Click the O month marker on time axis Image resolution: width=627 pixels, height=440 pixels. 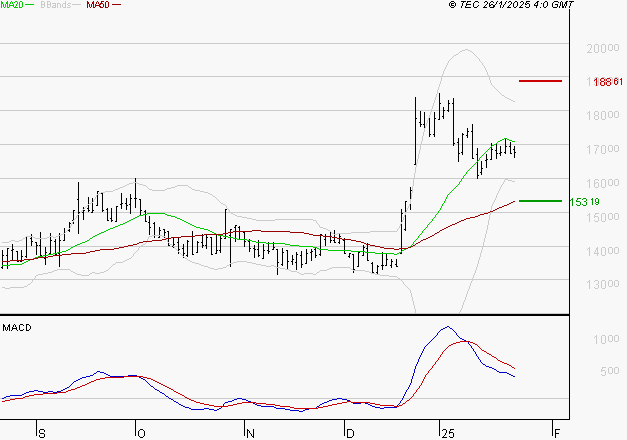[x=141, y=434]
